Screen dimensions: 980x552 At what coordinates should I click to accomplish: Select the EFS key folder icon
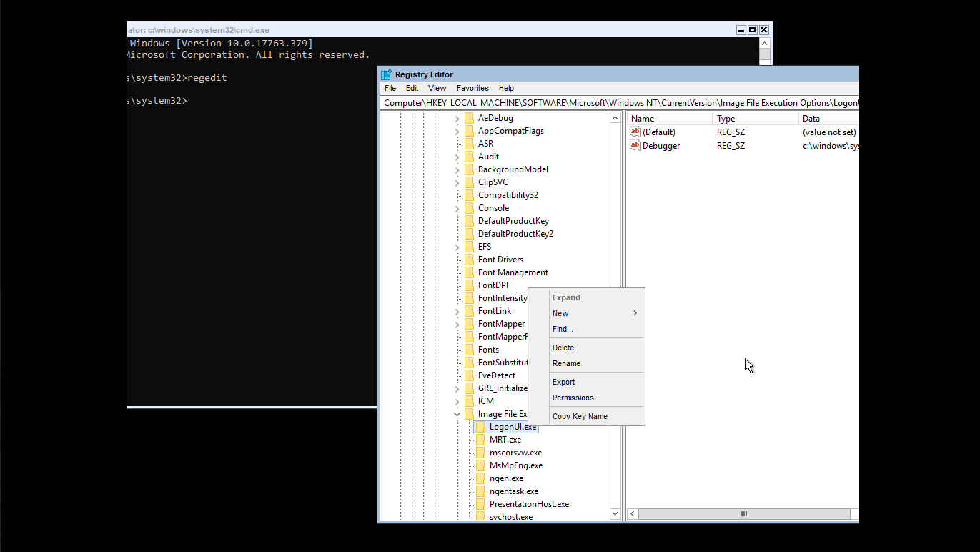(469, 247)
